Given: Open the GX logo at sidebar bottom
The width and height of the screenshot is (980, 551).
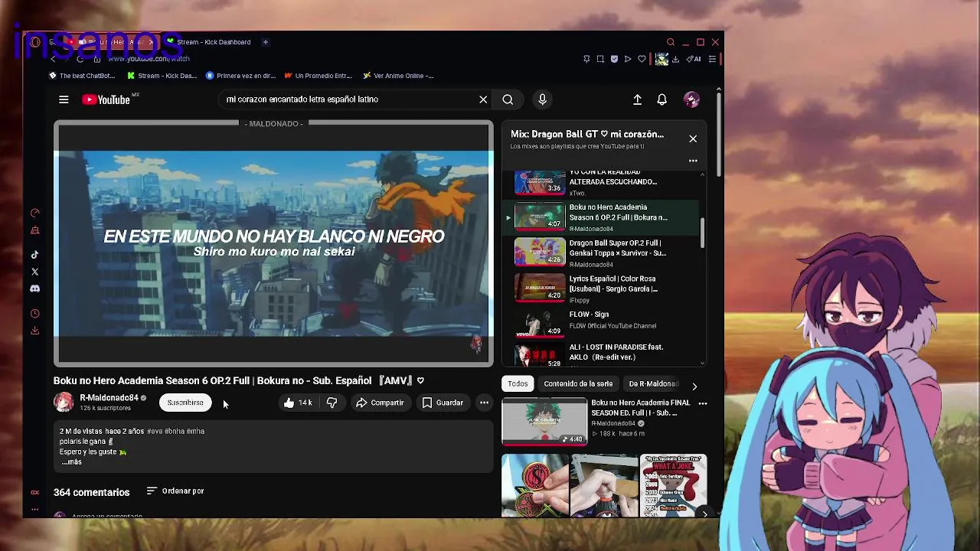Looking at the screenshot, I should [34, 492].
